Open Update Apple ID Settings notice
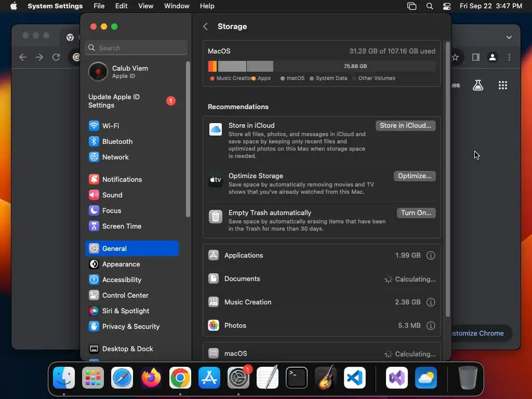Viewport: 532px width, 399px height. 131,101
